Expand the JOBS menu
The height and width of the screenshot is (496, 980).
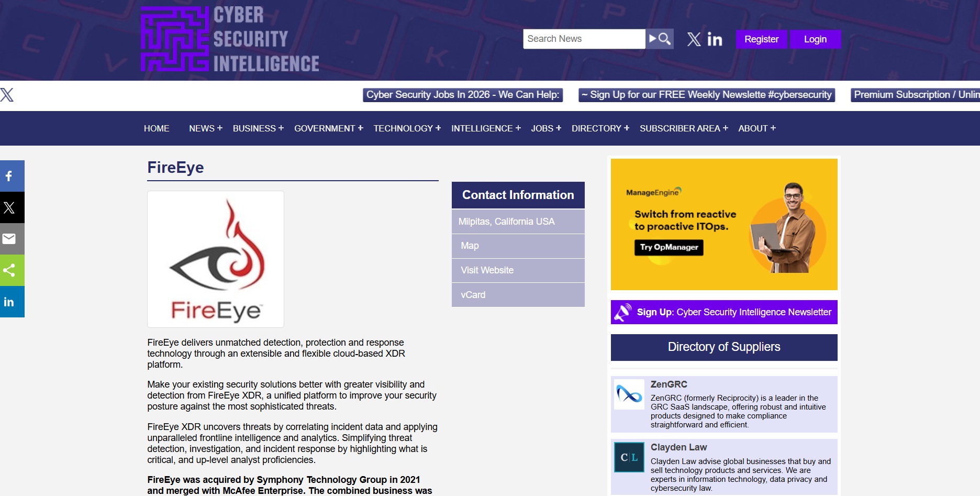pyautogui.click(x=546, y=128)
